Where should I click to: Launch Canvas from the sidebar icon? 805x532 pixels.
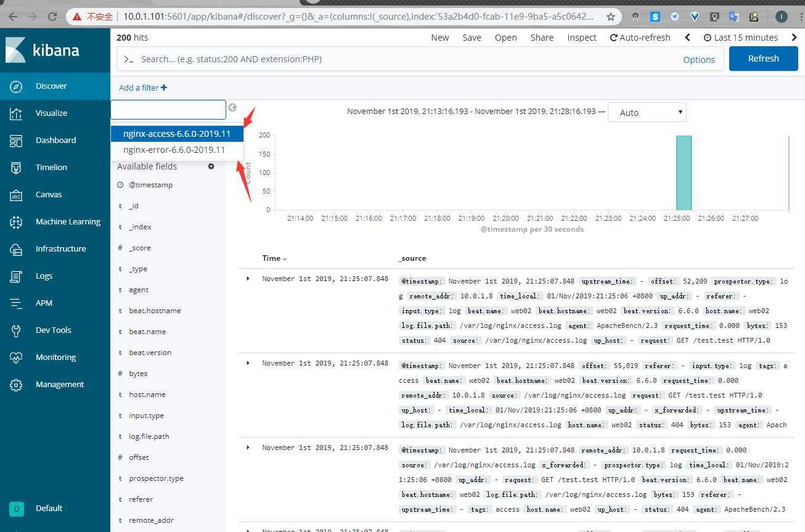pos(16,195)
